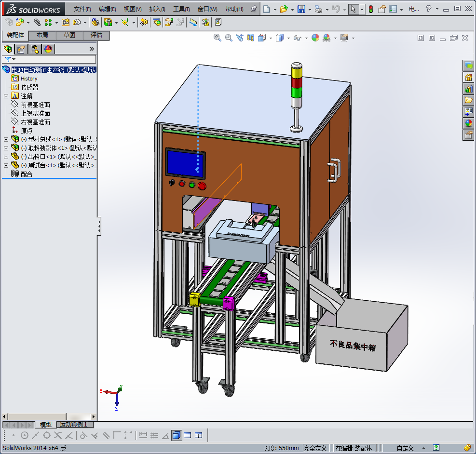
Task: Click the 自定义 units status button
Action: click(405, 448)
